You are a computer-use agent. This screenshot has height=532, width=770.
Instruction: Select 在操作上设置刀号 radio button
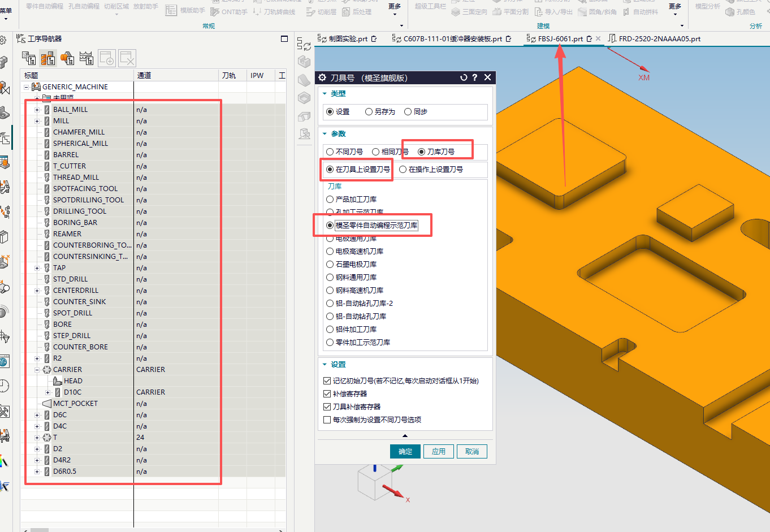pos(403,169)
